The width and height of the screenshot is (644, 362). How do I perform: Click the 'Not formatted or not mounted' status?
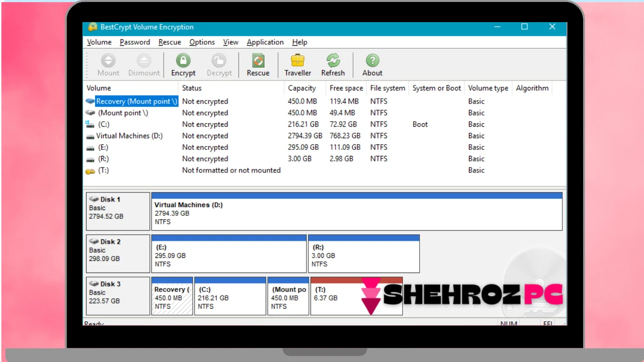pyautogui.click(x=231, y=170)
